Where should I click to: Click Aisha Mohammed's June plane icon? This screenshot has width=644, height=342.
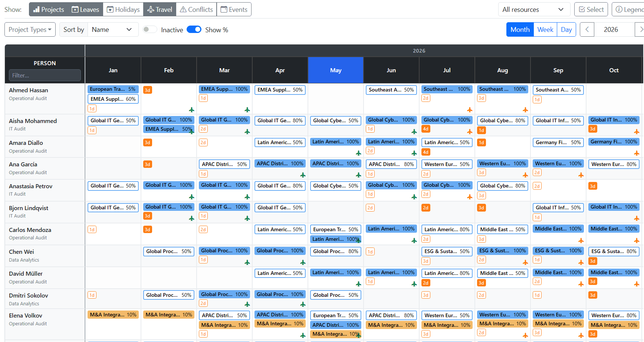click(x=414, y=132)
